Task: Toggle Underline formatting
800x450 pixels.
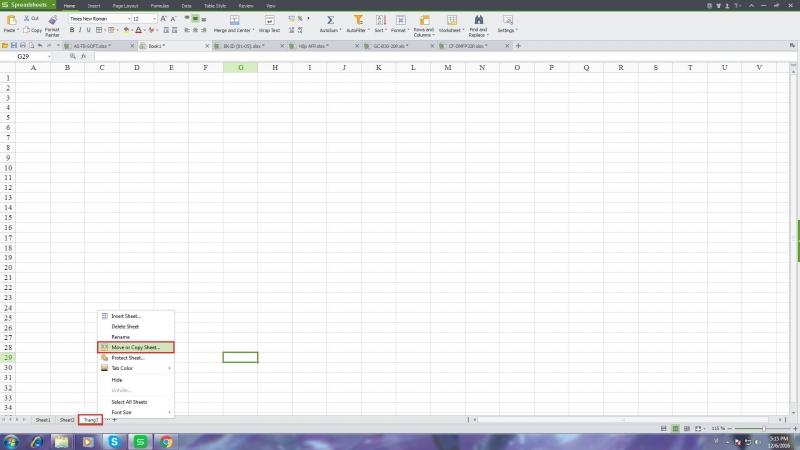Action: (x=91, y=30)
